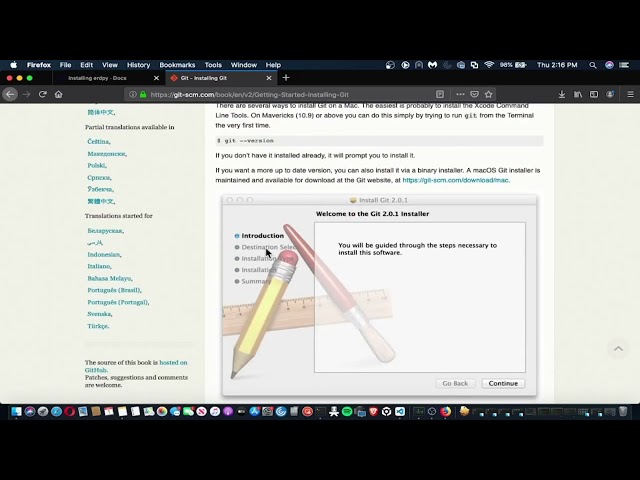Bookmark this page with the star icon
Screen dimensions: 640x480
(489, 94)
